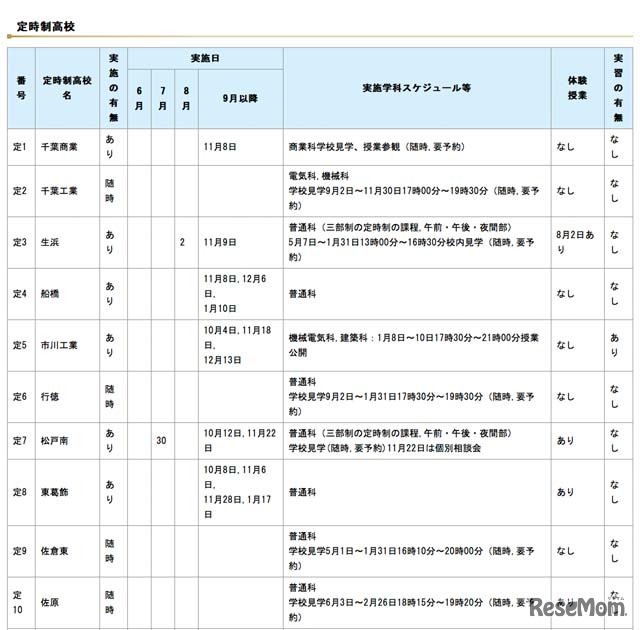Select school name 生浜

coord(50,242)
